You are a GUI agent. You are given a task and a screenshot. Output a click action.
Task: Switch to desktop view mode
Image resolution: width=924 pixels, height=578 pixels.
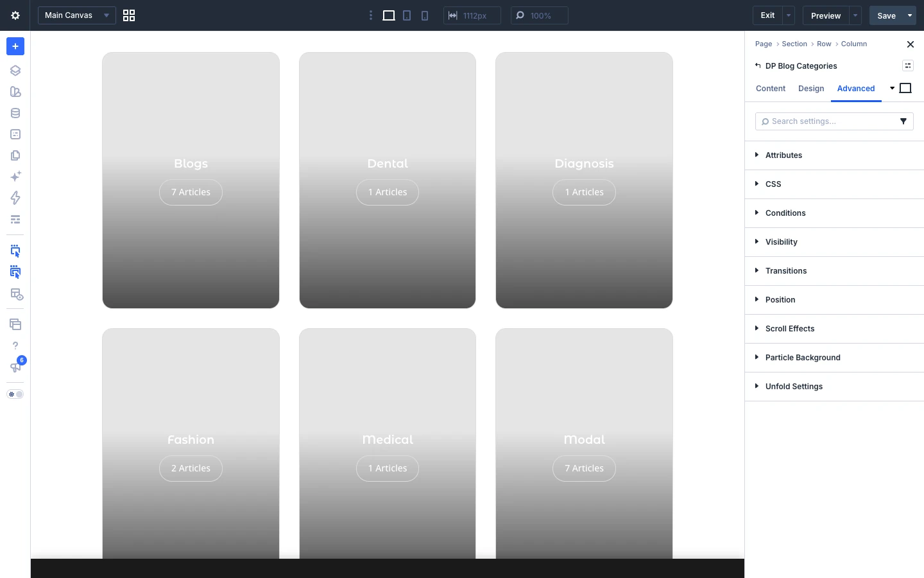389,15
